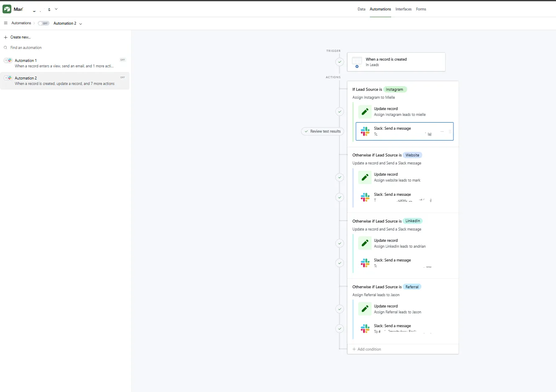
Task: Switch to the Data tab
Action: 361,9
